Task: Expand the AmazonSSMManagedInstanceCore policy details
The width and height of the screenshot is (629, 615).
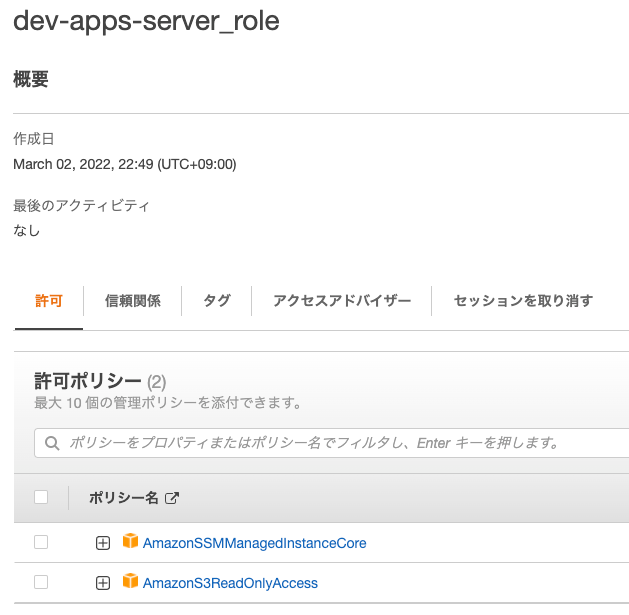Action: click(x=102, y=543)
